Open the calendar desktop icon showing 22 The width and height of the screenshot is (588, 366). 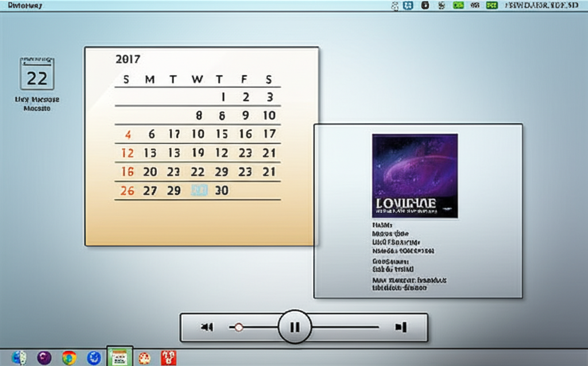pyautogui.click(x=37, y=74)
